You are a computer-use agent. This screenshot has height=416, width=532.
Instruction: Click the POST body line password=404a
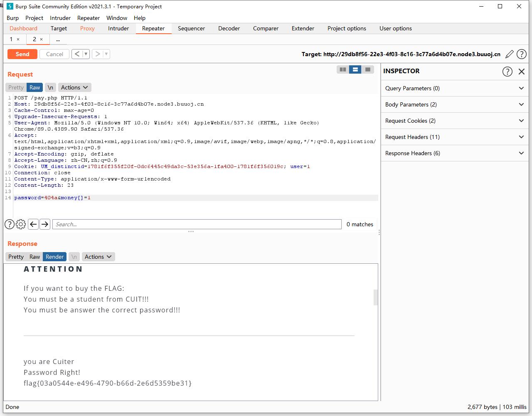(52, 198)
